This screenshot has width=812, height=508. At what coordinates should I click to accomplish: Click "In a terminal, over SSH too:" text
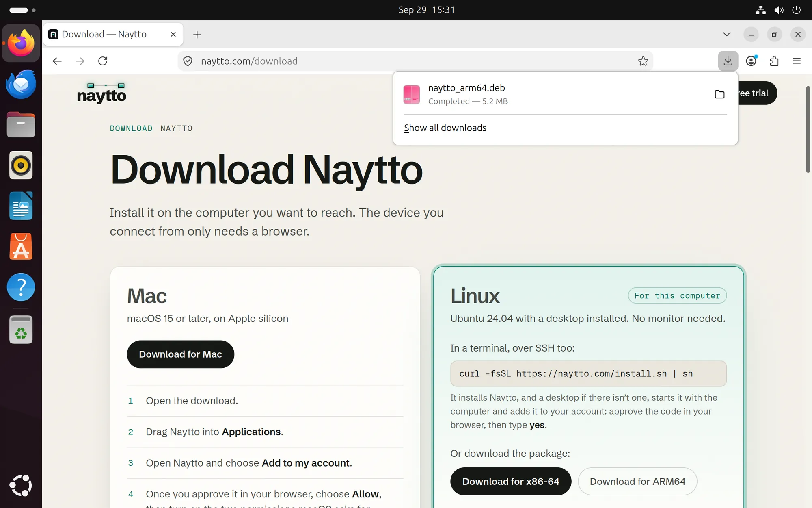(x=512, y=348)
